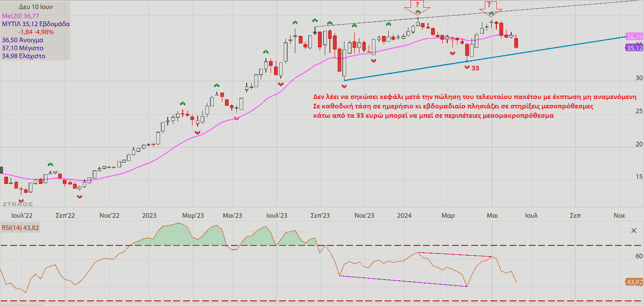Click the 15 price axis level
The height and width of the screenshot is (306, 644).
[x=639, y=177]
